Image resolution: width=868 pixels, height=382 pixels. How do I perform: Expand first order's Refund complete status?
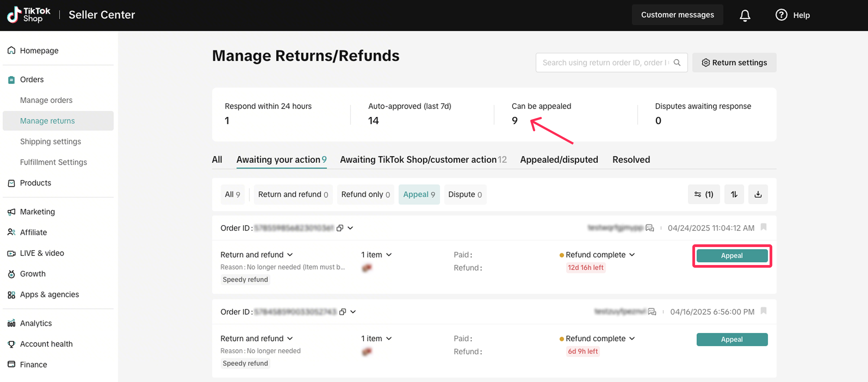coord(632,255)
